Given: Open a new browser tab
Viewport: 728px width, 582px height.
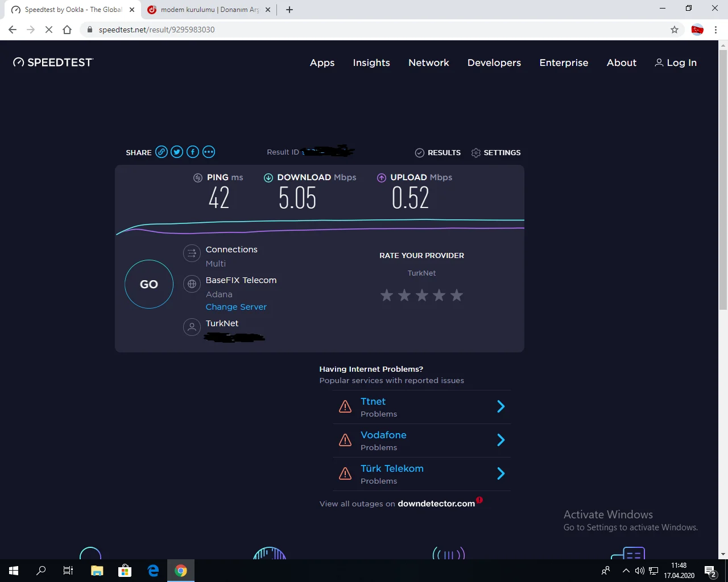Looking at the screenshot, I should [x=289, y=10].
